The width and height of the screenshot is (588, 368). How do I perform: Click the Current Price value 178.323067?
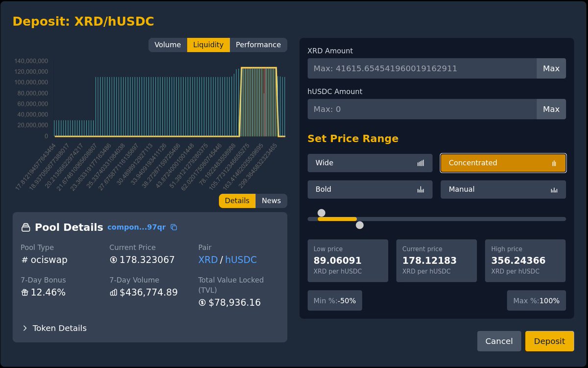click(x=147, y=260)
